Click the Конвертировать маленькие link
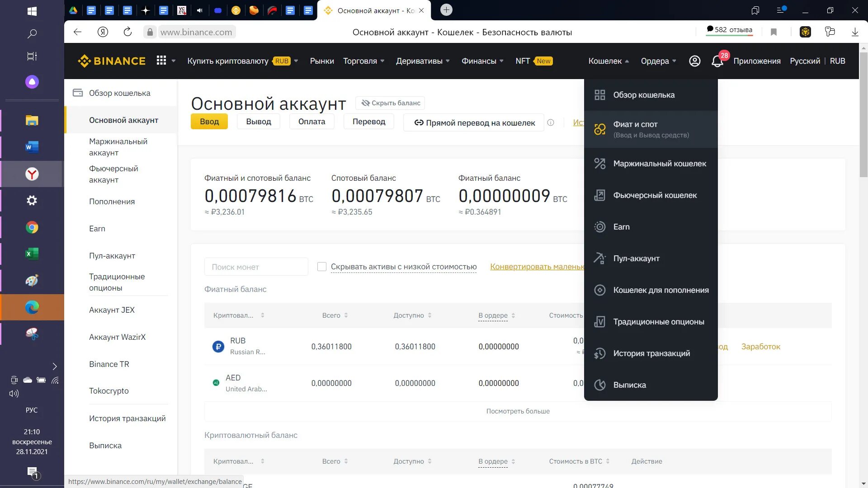This screenshot has width=868, height=488. point(537,267)
